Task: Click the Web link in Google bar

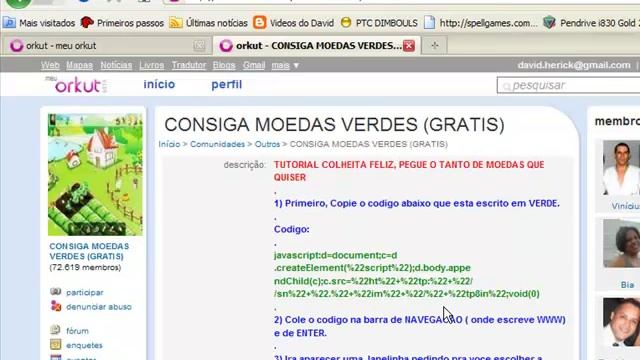Action: [x=50, y=65]
